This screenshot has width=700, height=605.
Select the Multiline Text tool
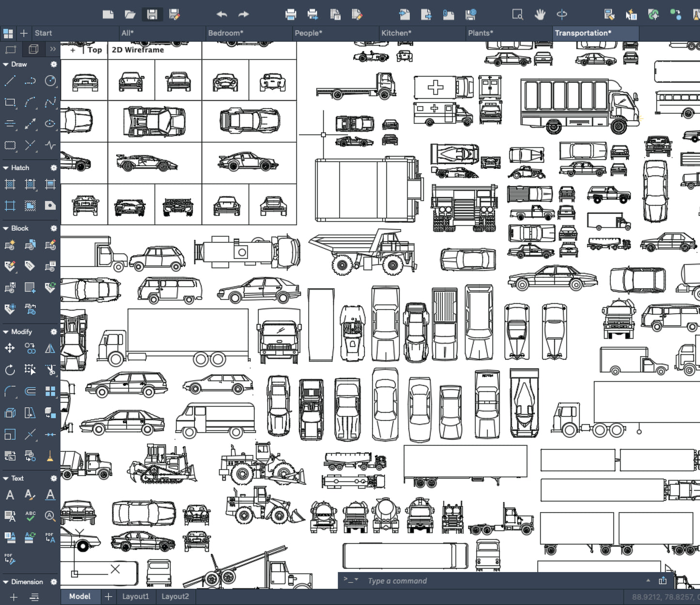[10, 495]
